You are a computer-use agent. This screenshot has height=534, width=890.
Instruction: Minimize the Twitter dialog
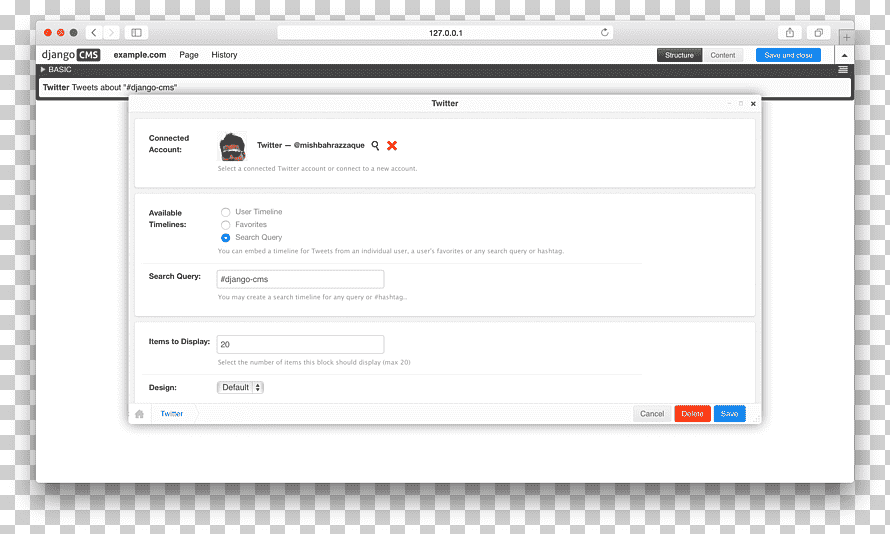(729, 103)
